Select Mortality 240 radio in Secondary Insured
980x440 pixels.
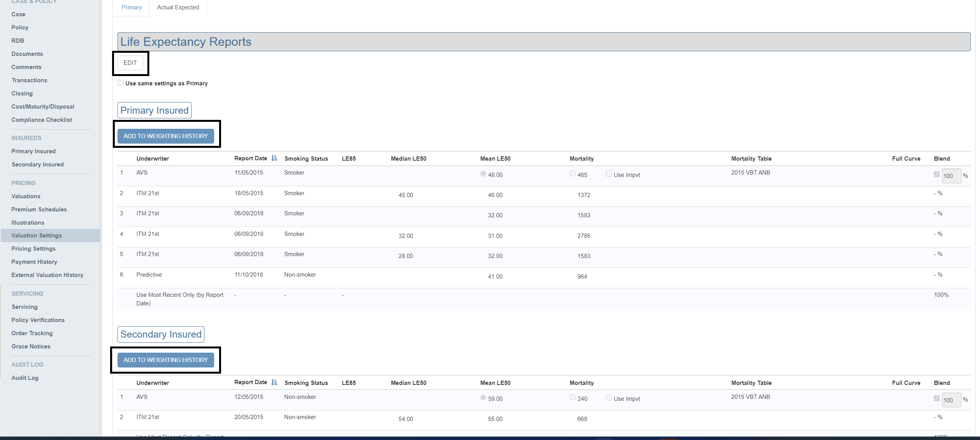coord(572,398)
